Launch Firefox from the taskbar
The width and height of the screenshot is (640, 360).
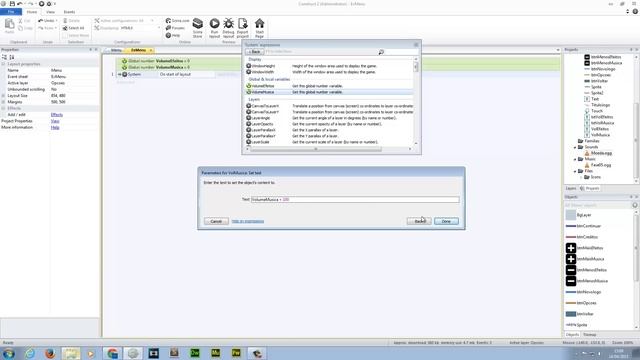click(50, 353)
